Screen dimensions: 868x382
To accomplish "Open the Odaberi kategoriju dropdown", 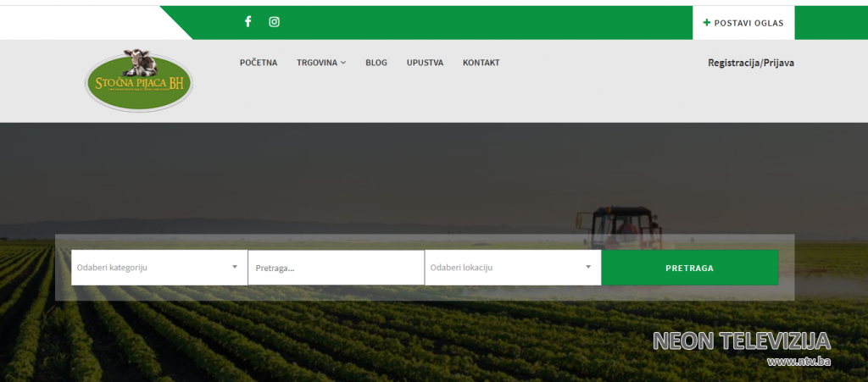I will click(x=153, y=268).
